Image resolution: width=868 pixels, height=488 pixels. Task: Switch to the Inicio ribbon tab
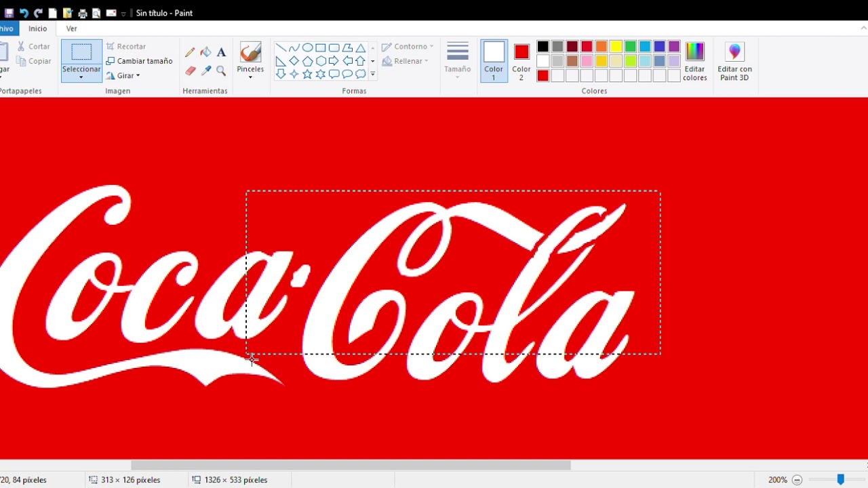tap(38, 28)
